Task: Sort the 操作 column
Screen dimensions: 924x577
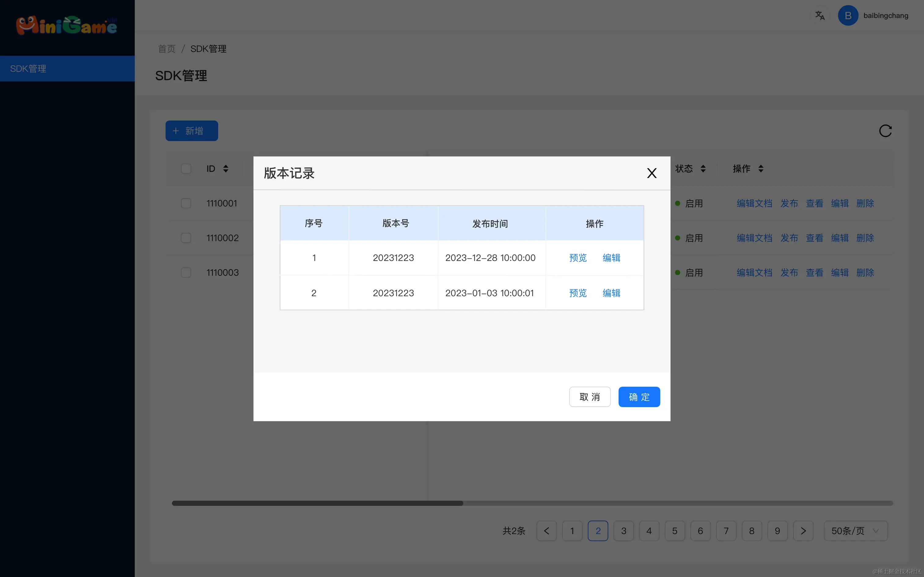Action: click(x=761, y=168)
